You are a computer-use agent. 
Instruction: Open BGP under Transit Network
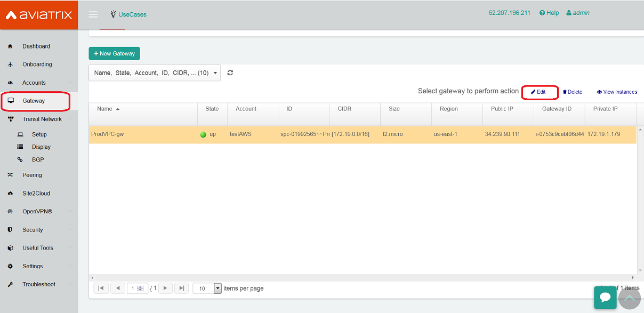[38, 159]
